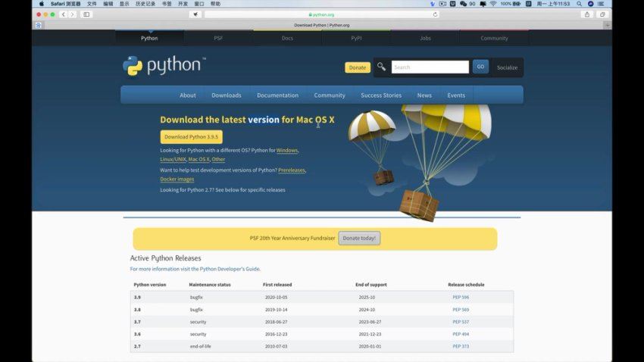Show the tab overview
The width and height of the screenshot is (644, 362).
[602, 14]
